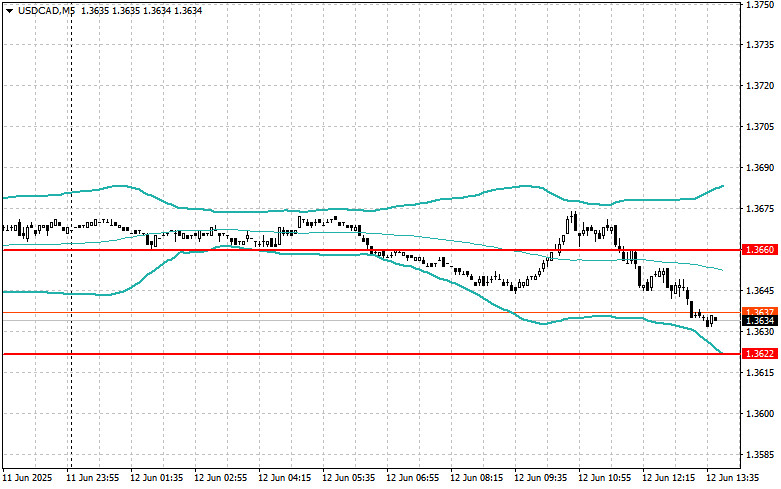
Task: Click the OHLC values 1.3635 1.3635 1.3634 1.3634
Action: point(141,10)
